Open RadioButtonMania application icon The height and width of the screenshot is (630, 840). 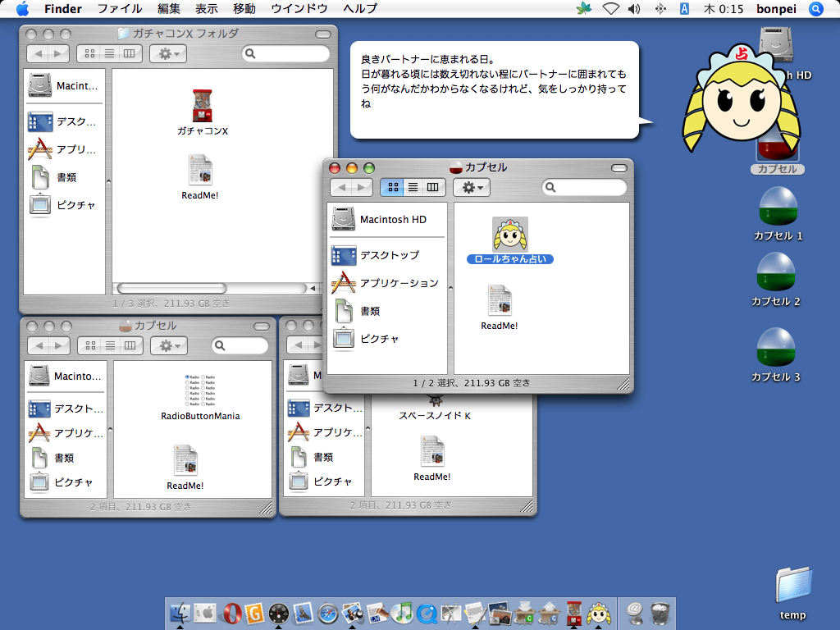(x=200, y=390)
